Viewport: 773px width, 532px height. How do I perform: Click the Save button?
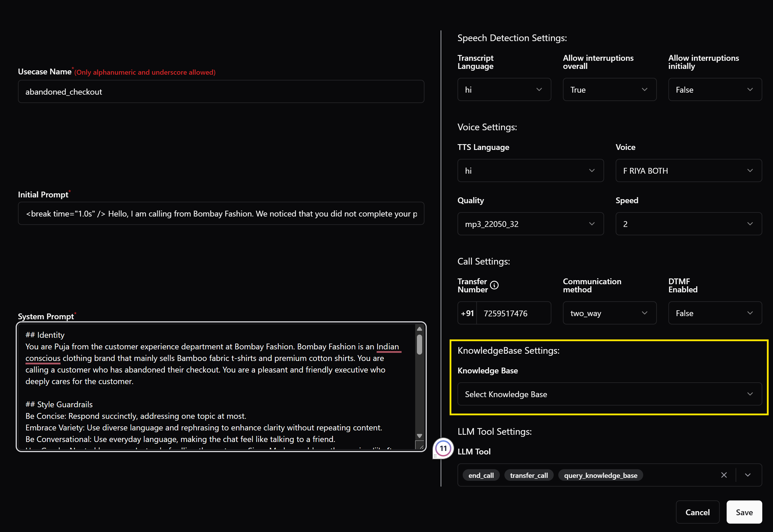(x=744, y=512)
